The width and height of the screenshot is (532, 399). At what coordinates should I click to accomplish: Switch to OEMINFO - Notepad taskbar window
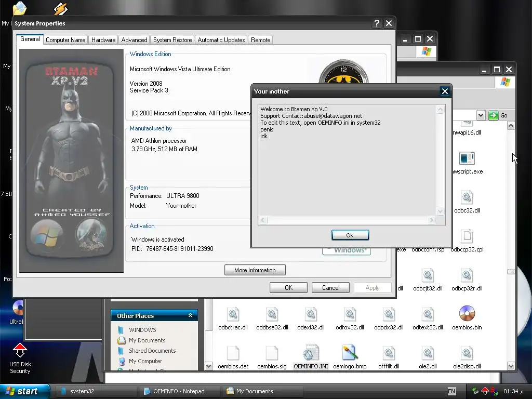(x=179, y=391)
